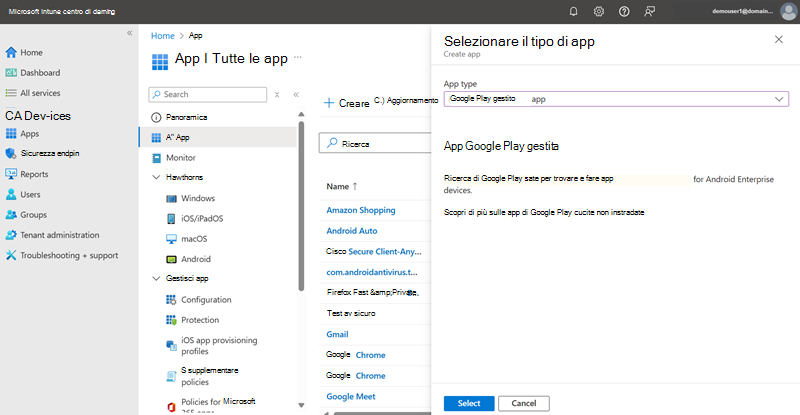Click the Creare button
The height and width of the screenshot is (415, 800).
[346, 103]
